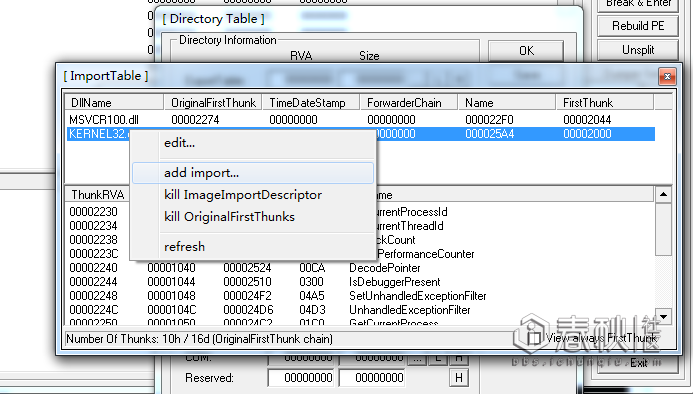Click the Name value 000025A4
This screenshot has width=693, height=394.
pos(489,134)
